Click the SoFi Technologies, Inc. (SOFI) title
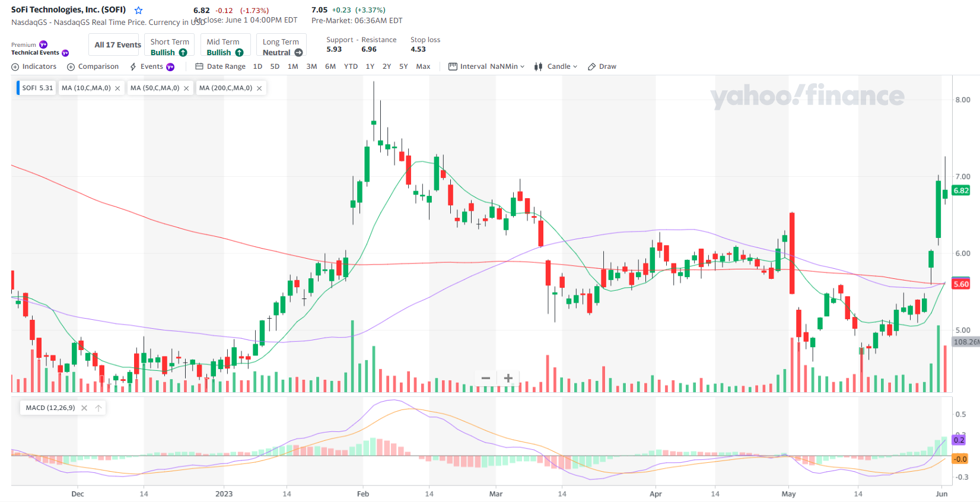980x502 pixels. tap(68, 9)
